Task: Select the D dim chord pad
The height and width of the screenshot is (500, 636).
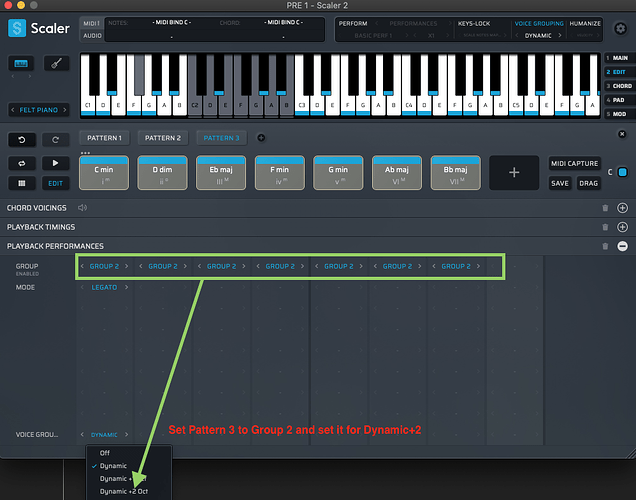Action: [163, 173]
